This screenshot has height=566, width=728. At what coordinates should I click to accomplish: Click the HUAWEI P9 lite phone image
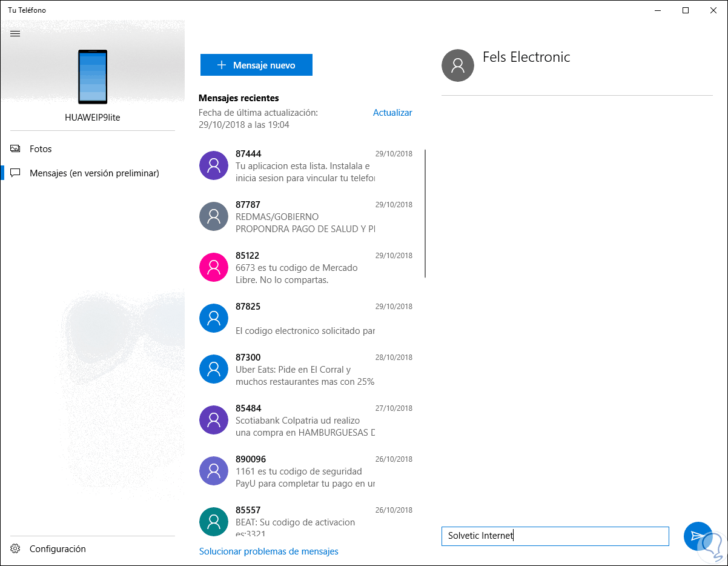point(93,77)
